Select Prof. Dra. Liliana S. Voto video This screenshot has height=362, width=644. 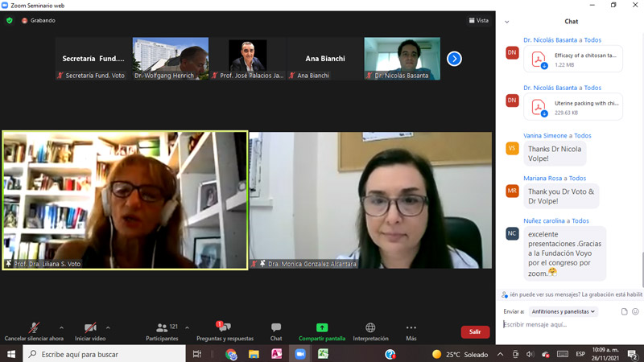(125, 200)
